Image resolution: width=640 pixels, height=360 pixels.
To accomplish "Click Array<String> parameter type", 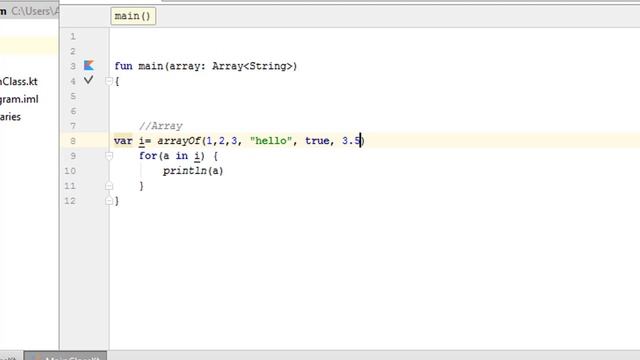I will 253,66.
